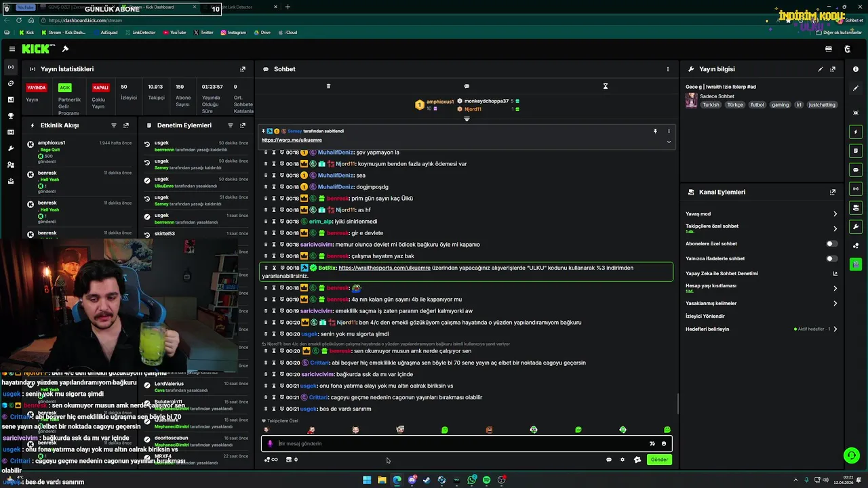The width and height of the screenshot is (868, 488).
Task: Open Spotify from the taskbar
Action: click(486, 480)
